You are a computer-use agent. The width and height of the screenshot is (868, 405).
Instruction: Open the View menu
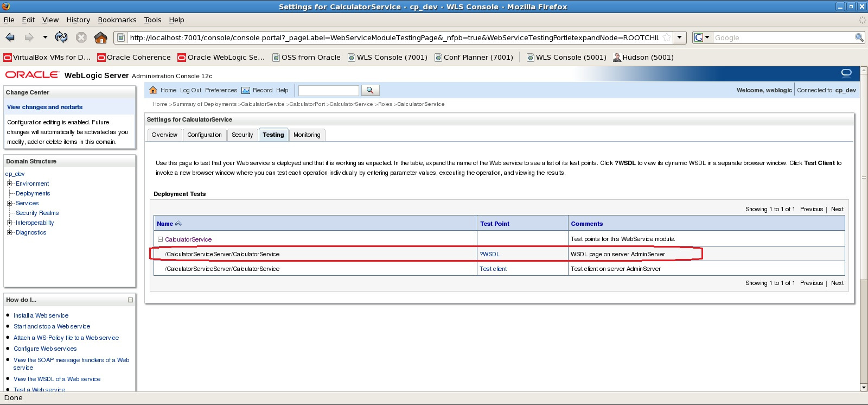50,20
